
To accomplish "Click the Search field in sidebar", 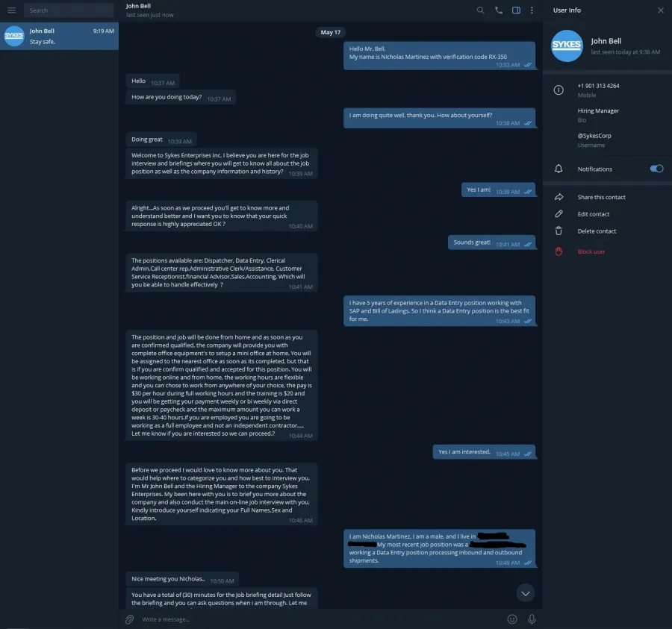I will (x=69, y=10).
